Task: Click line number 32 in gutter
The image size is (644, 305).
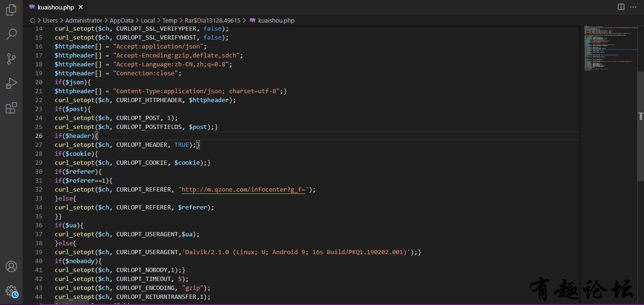Action: pos(39,190)
